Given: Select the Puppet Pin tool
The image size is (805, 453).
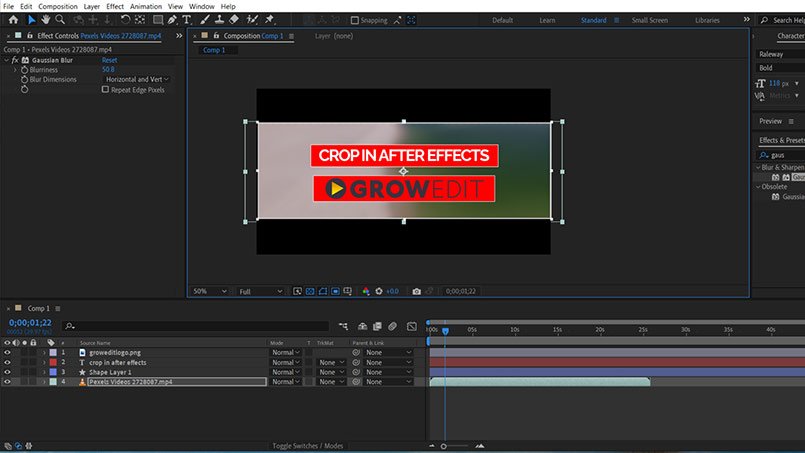Looking at the screenshot, I should [x=269, y=20].
